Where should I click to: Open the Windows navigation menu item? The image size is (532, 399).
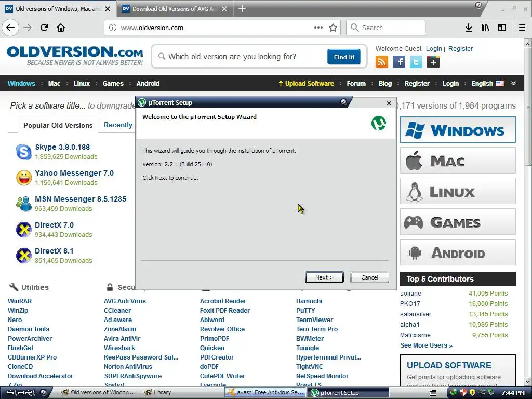click(21, 84)
